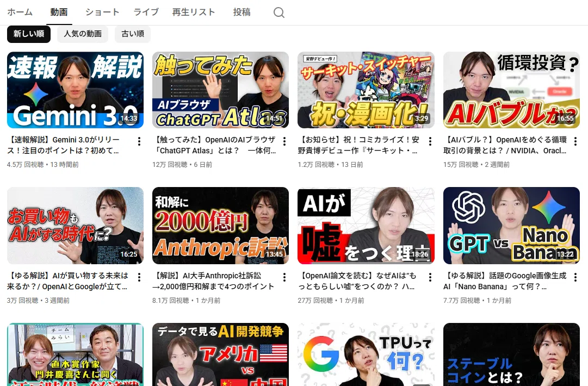Open more options for Nano Banana video
Screen dimensions: 588x386
tap(575, 277)
